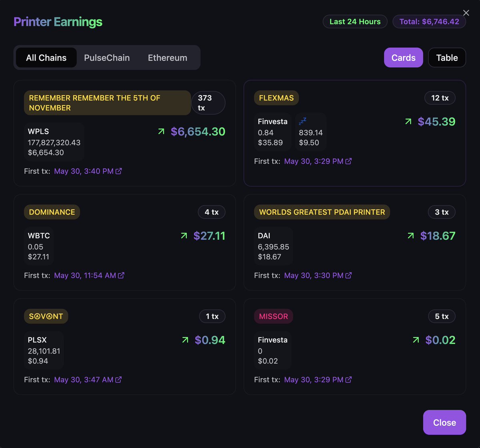Open external link icon beside May 30, 11:54 AM
The width and height of the screenshot is (480, 448).
(121, 275)
